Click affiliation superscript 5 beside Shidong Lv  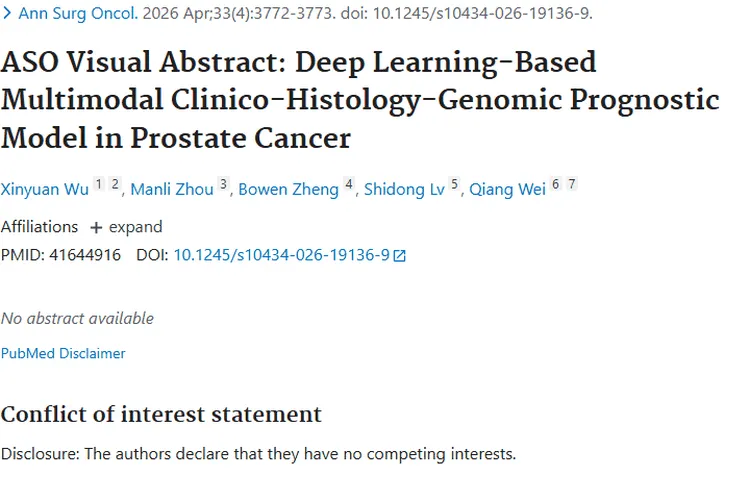point(455,184)
